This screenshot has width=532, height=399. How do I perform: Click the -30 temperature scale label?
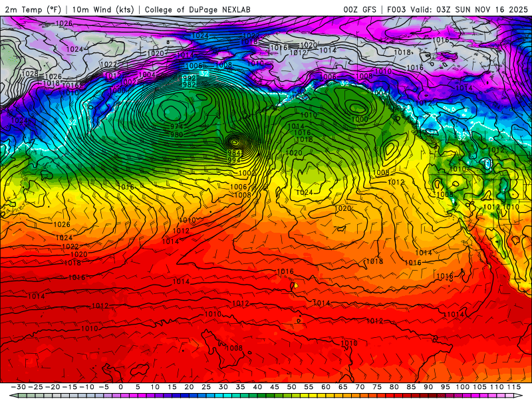19,387
